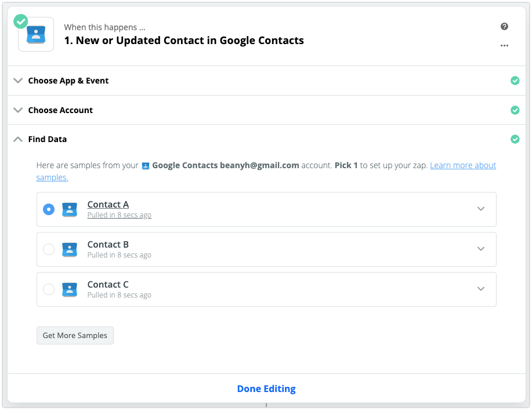This screenshot has height=410, width=532.
Task: Select the Contact B radio button
Action: (49, 249)
